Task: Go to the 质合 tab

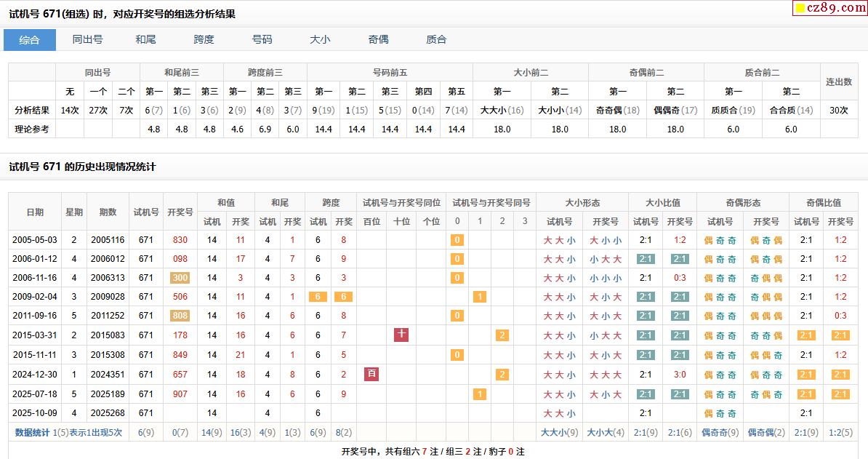Action: [436, 39]
